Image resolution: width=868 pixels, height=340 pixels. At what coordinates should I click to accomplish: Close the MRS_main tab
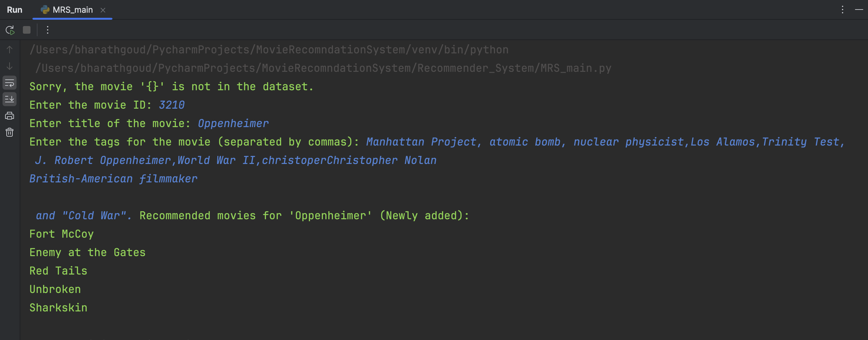103,10
